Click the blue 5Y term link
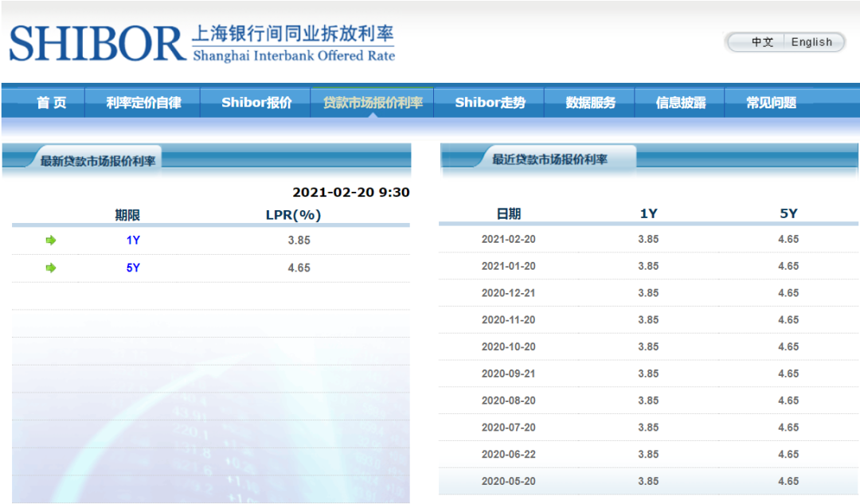This screenshot has width=860, height=504. tap(133, 268)
